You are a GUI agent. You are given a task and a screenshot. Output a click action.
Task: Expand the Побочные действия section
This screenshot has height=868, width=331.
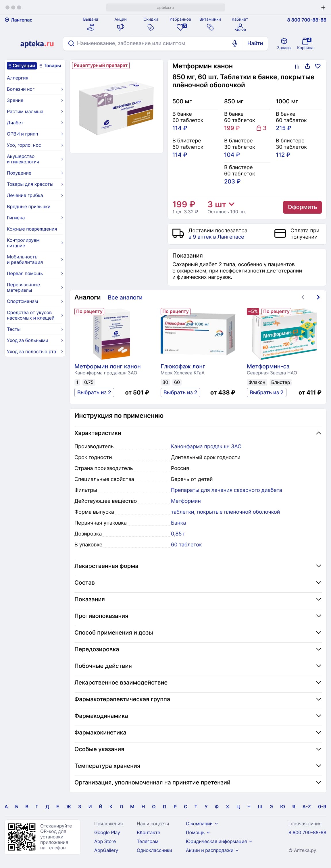coord(198,666)
